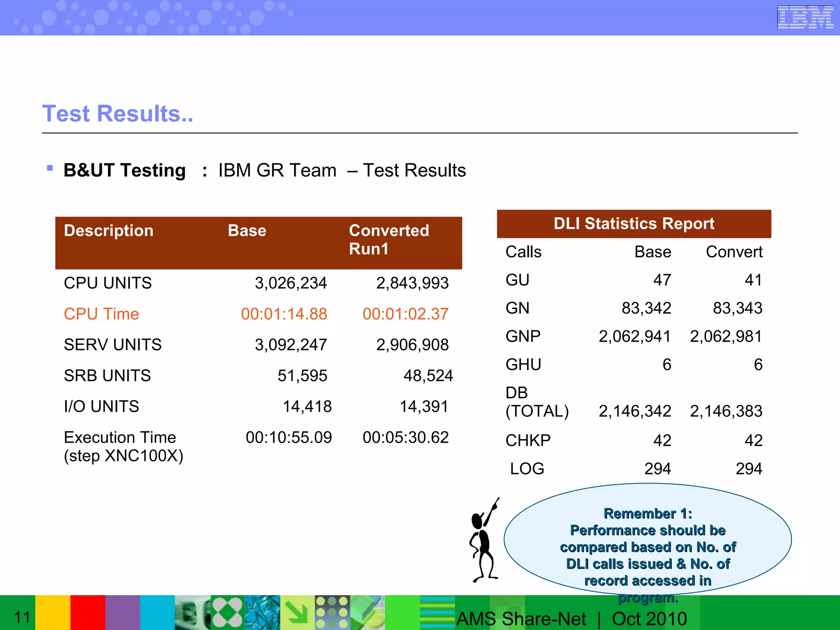Click the blue square bullet marker
This screenshot has height=630, width=840.
[x=50, y=168]
